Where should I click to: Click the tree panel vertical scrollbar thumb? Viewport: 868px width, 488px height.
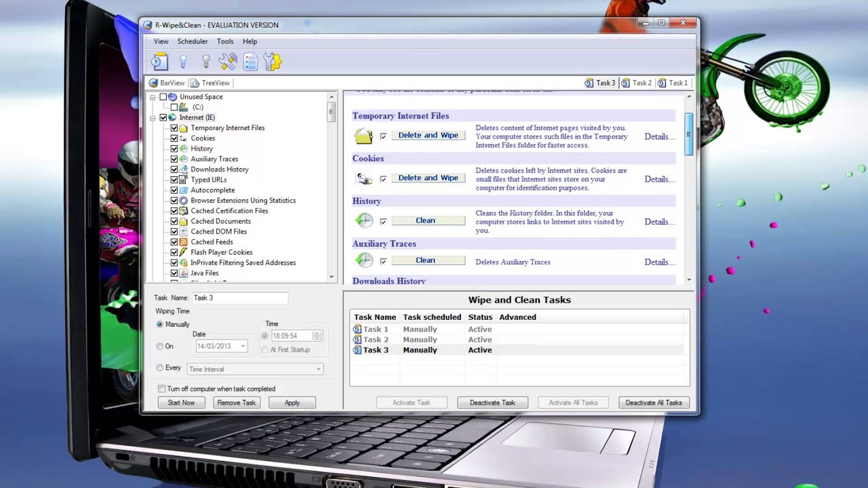[332, 113]
